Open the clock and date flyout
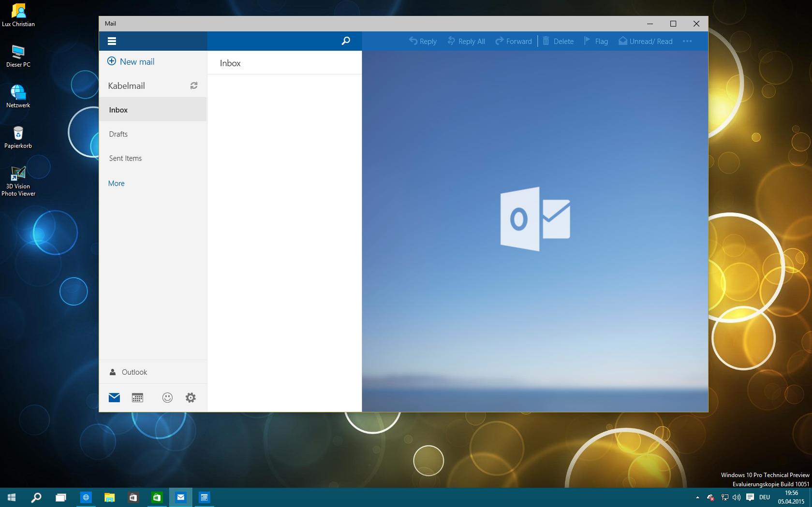The height and width of the screenshot is (507, 812). pyautogui.click(x=791, y=497)
